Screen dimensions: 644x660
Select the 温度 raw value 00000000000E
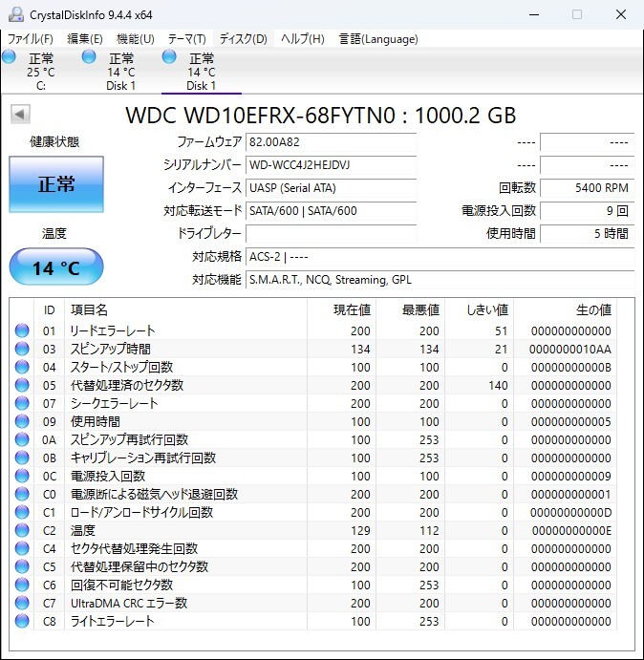(x=571, y=530)
